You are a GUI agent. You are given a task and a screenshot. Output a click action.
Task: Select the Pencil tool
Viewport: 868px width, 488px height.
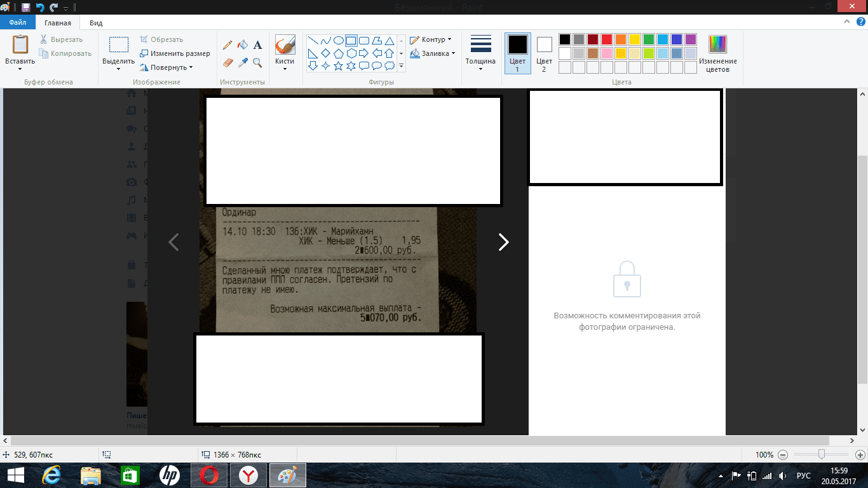pyautogui.click(x=227, y=45)
